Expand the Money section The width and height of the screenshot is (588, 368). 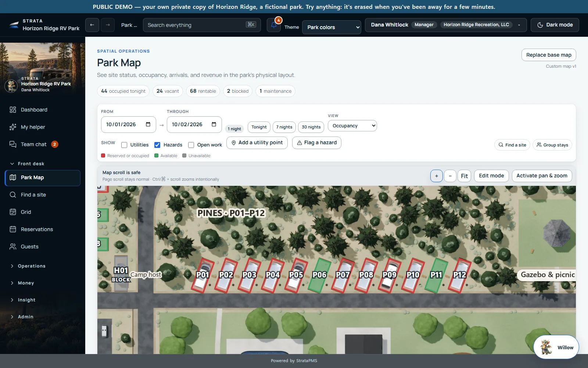[x=26, y=283]
